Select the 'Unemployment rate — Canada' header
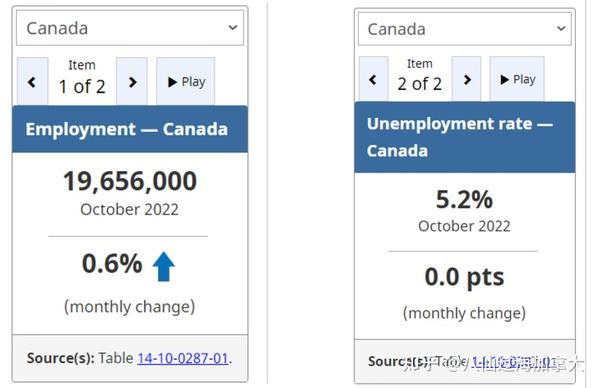This screenshot has width=600, height=388. pyautogui.click(x=465, y=137)
